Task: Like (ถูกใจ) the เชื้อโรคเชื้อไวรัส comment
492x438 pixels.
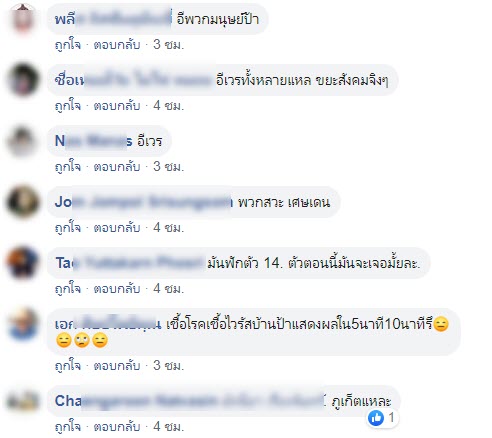Action: (68, 366)
